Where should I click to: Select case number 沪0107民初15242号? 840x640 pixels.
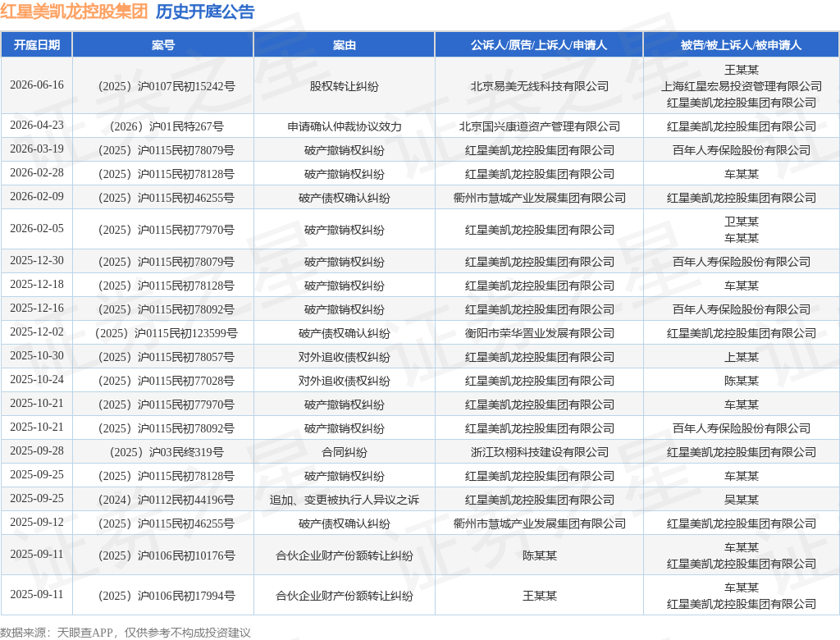pyautogui.click(x=167, y=86)
